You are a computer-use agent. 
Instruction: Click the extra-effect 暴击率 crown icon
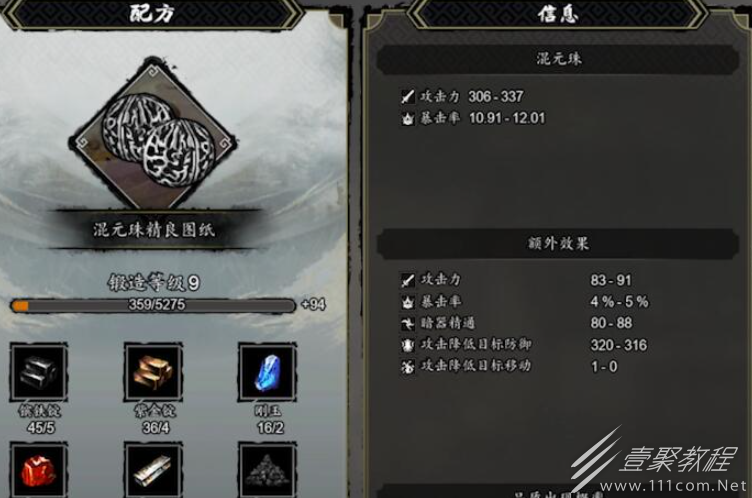click(408, 302)
